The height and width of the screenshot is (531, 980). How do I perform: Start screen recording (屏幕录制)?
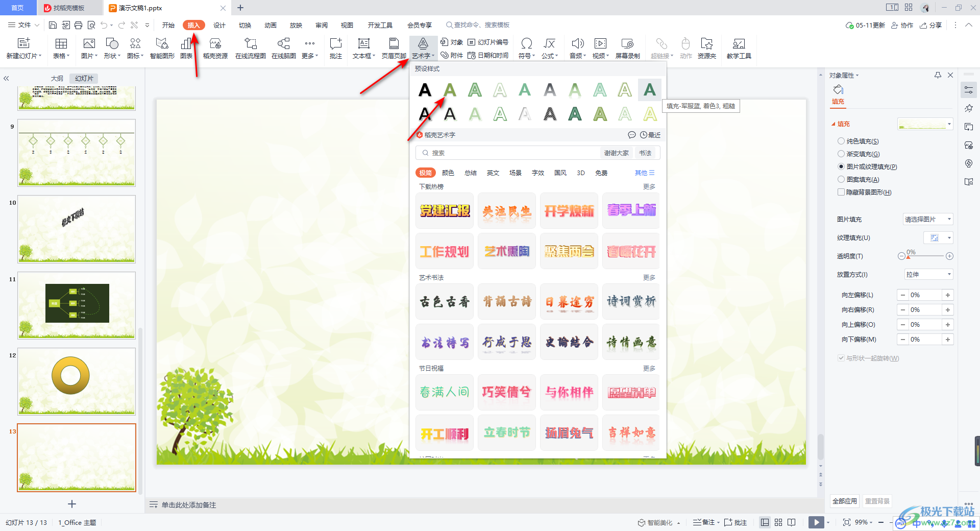pos(627,49)
